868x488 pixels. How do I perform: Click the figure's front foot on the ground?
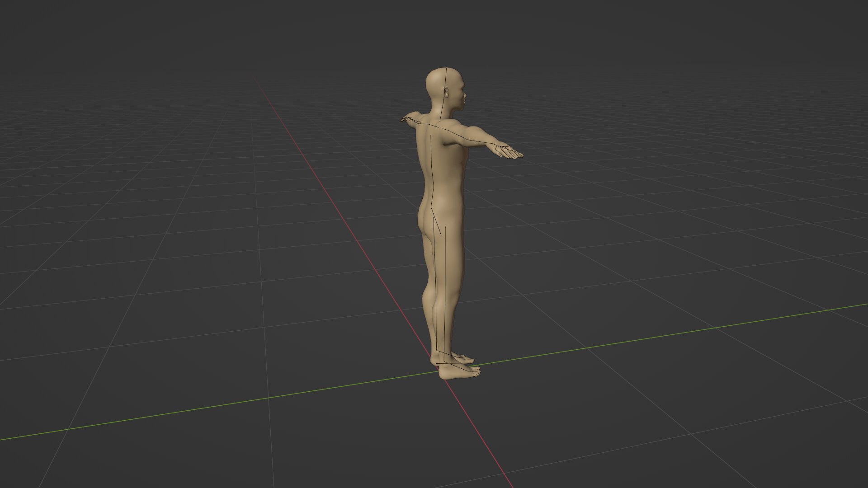[x=459, y=371]
